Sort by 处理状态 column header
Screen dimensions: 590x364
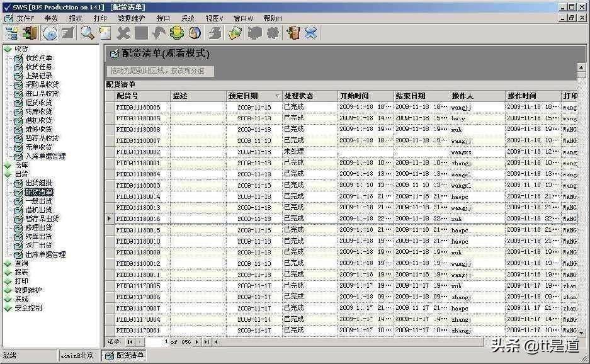(310, 96)
